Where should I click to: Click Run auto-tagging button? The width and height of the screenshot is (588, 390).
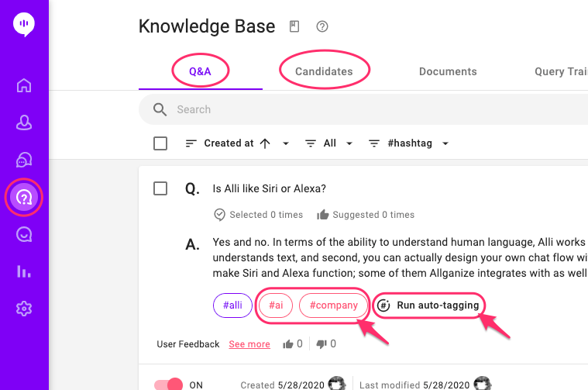click(x=428, y=305)
